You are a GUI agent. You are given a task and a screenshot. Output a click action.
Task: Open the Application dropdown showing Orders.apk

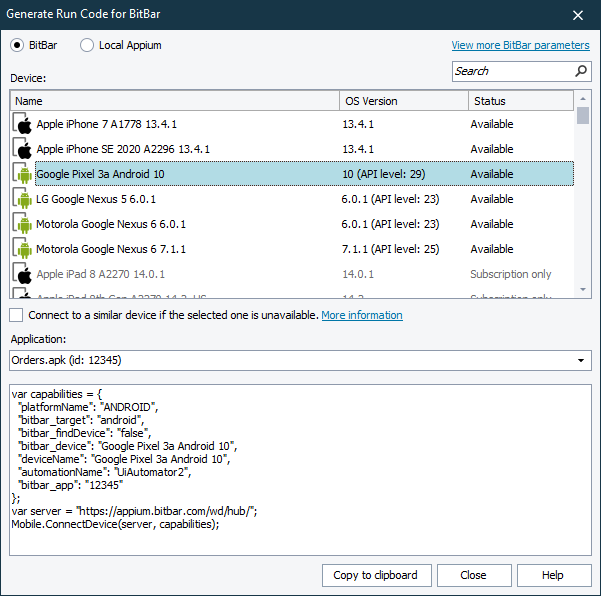(x=582, y=360)
